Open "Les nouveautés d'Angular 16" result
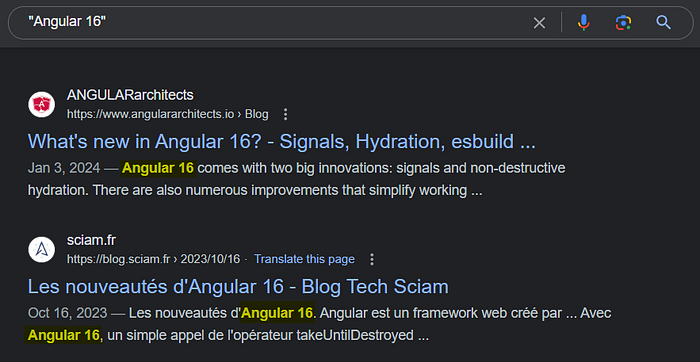Screen dimensions: 700x362 pos(238,287)
